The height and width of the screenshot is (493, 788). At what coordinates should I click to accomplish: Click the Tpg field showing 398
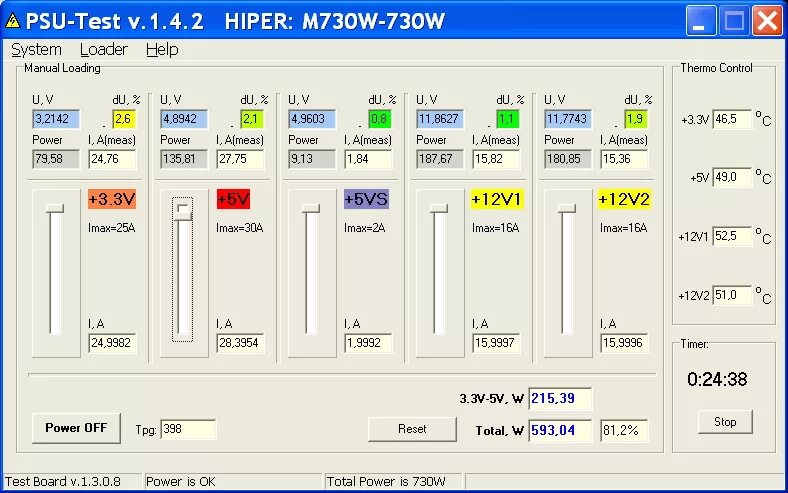pyautogui.click(x=188, y=429)
